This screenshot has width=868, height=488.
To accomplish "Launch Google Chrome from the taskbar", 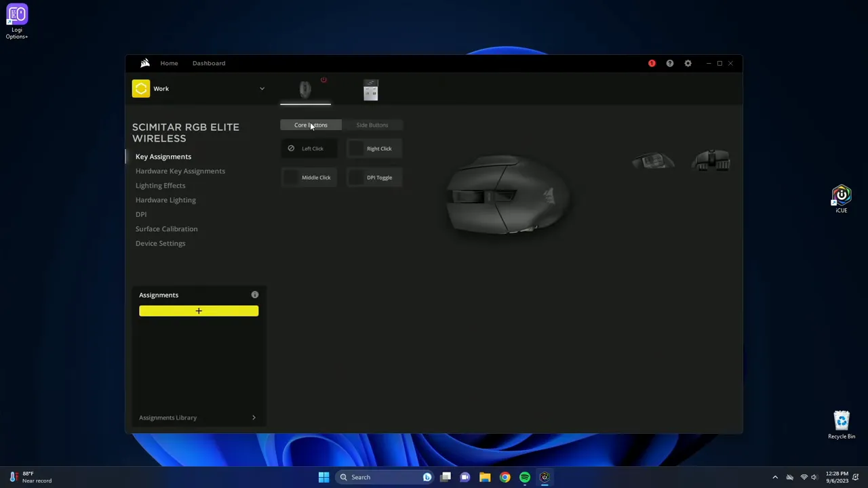I will [x=505, y=477].
